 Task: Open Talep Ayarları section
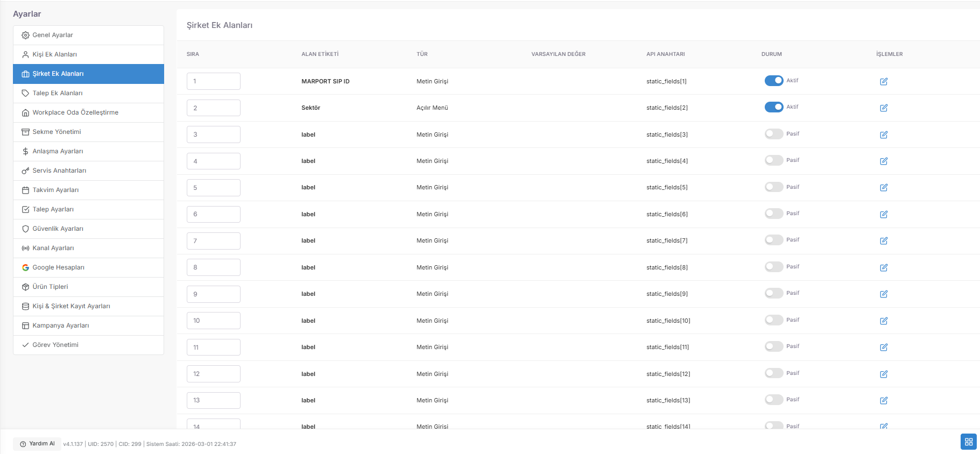(x=88, y=209)
